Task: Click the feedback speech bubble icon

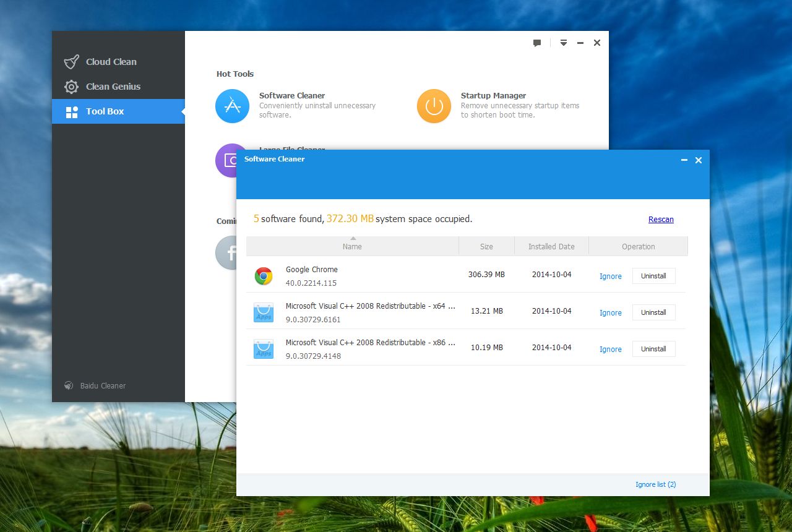Action: coord(537,43)
